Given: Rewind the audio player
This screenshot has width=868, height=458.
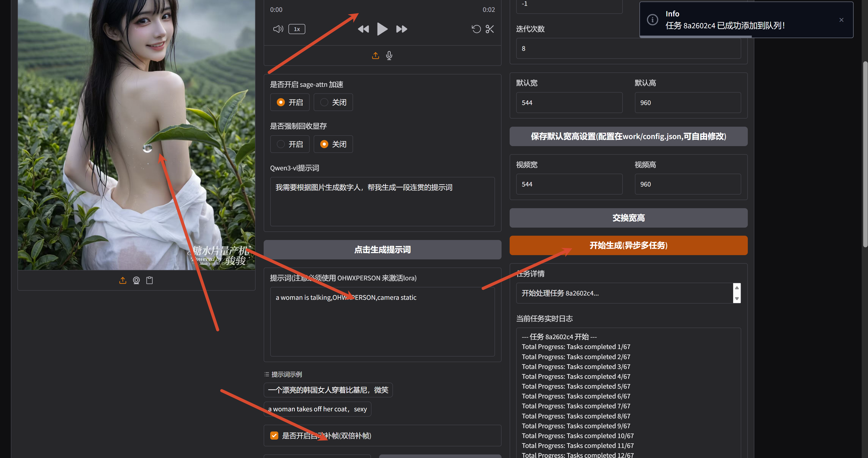Looking at the screenshot, I should 363,29.
